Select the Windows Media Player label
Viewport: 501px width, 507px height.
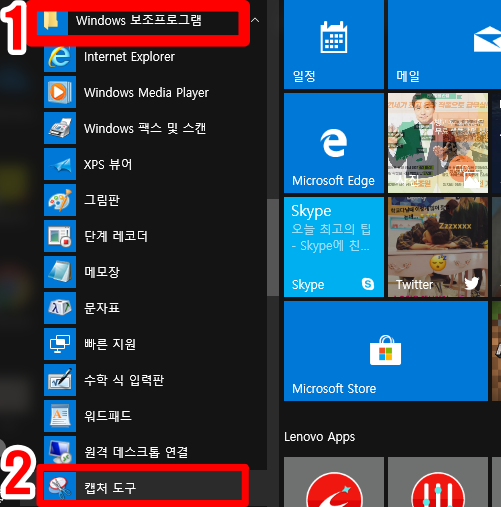(146, 93)
